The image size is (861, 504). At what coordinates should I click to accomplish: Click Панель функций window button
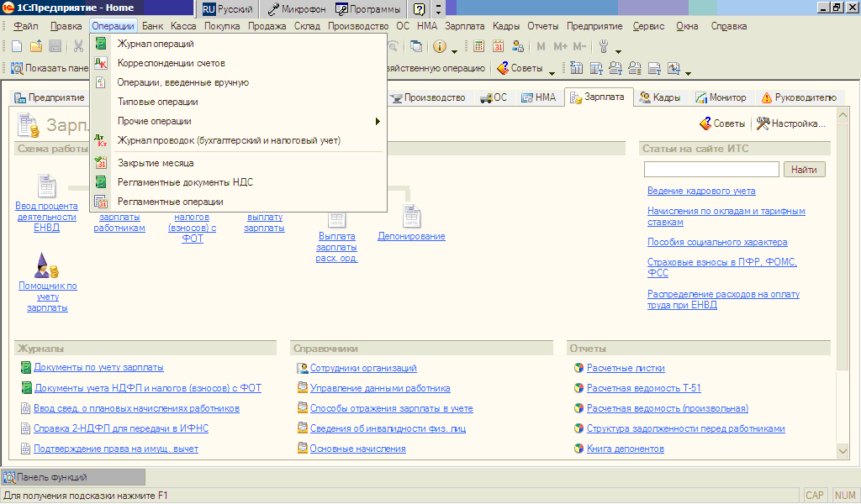[73, 477]
